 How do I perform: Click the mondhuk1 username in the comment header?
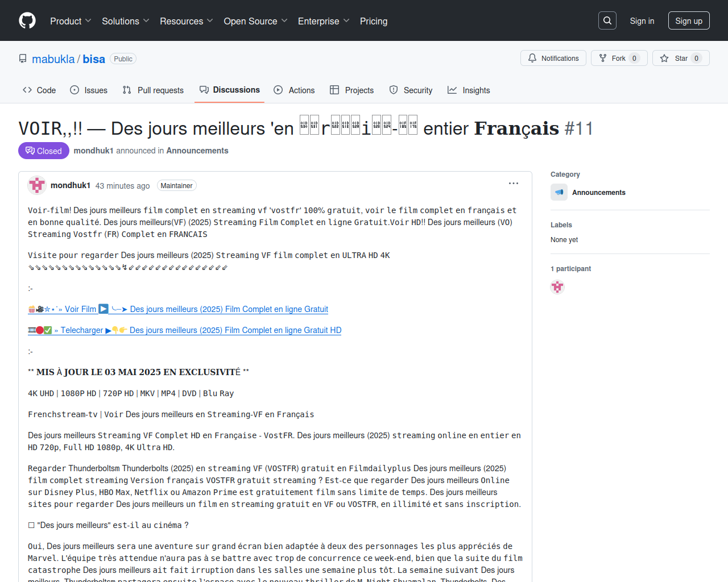tap(71, 185)
